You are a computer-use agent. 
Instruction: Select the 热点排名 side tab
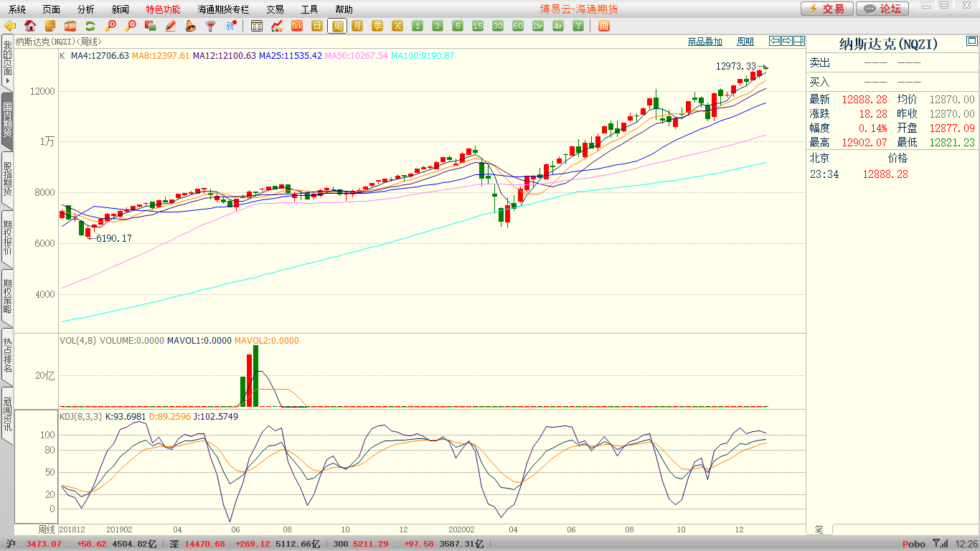click(x=7, y=355)
